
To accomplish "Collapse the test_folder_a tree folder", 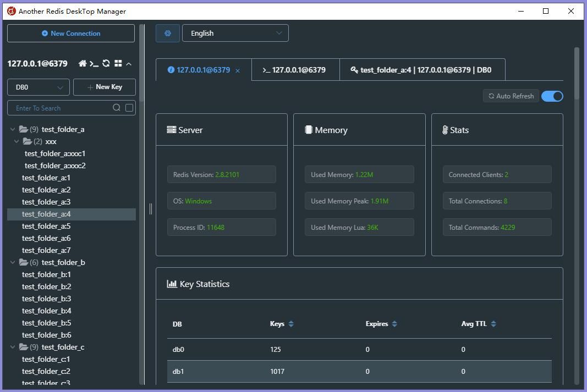I will pyautogui.click(x=12, y=129).
